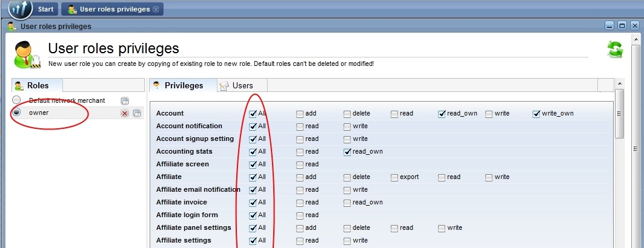This screenshot has height=248, width=644.
Task: Click the privileges scrollbar up arrow
Action: (x=619, y=83)
